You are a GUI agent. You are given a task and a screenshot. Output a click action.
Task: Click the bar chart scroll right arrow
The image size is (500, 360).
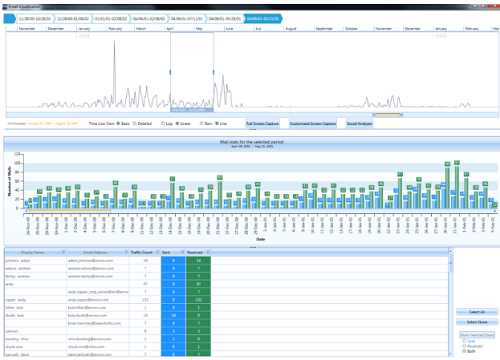coord(495,211)
